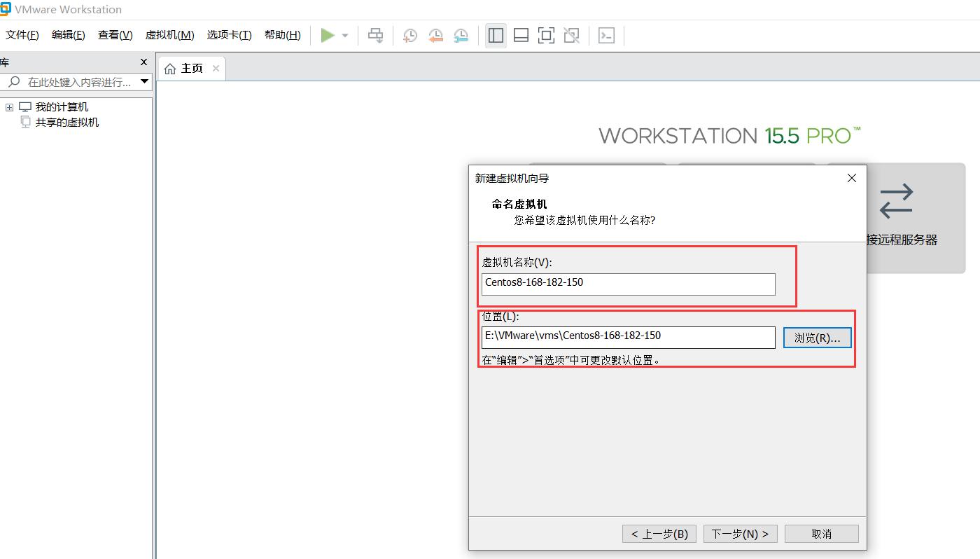Toggle the show thumbnail bar icon
This screenshot has width=980, height=559.
tap(521, 35)
